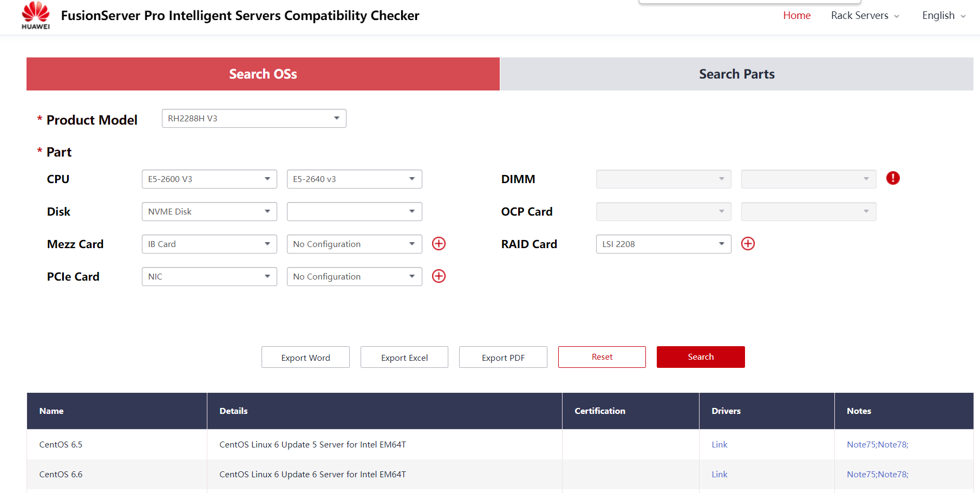
Task: Click the red Search button
Action: 701,357
